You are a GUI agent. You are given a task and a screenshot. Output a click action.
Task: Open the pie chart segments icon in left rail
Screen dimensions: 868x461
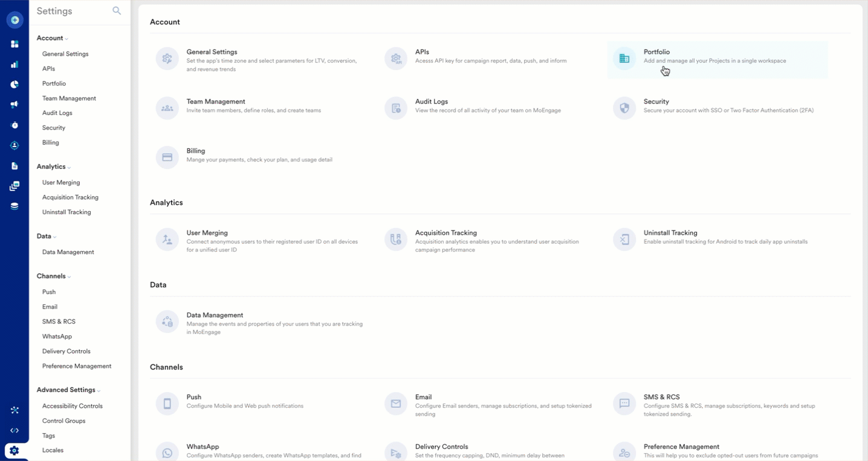pos(15,85)
